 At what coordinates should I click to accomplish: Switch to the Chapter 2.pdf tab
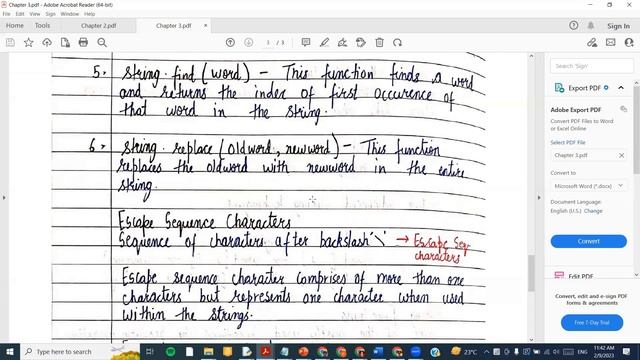(98, 26)
